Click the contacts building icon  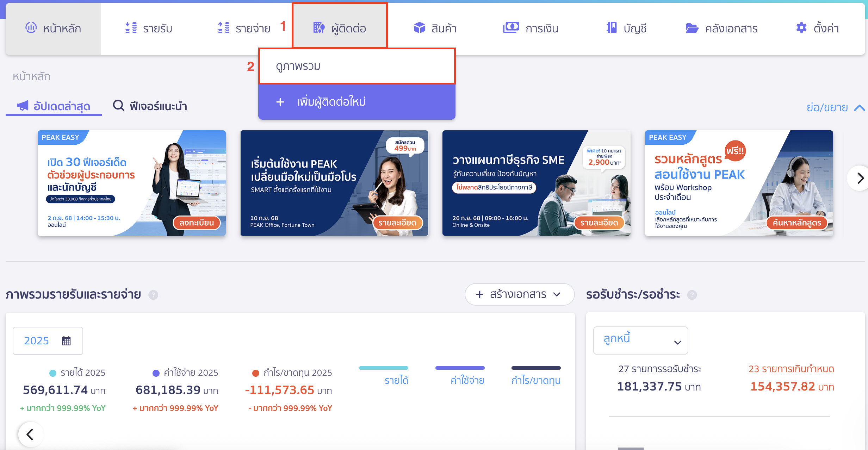point(319,27)
